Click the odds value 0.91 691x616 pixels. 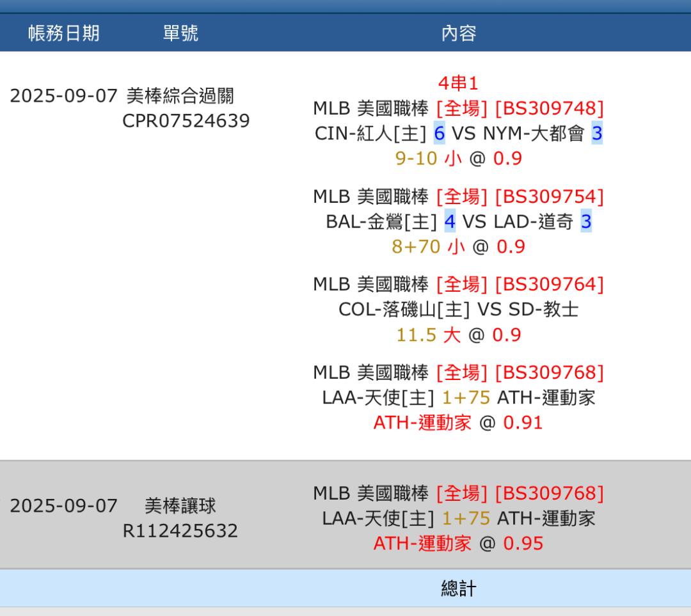tap(523, 423)
